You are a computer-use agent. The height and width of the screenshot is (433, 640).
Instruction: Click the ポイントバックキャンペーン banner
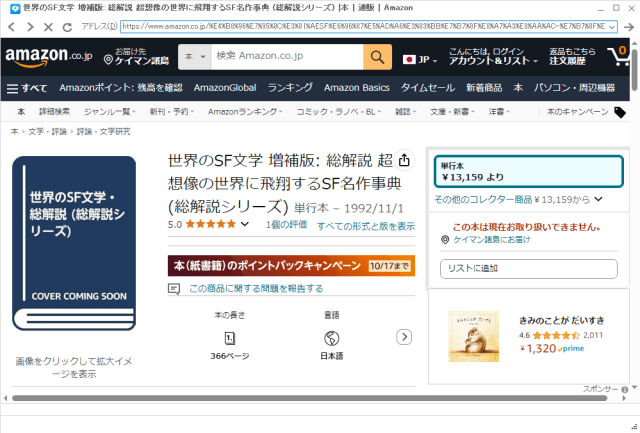tap(291, 266)
